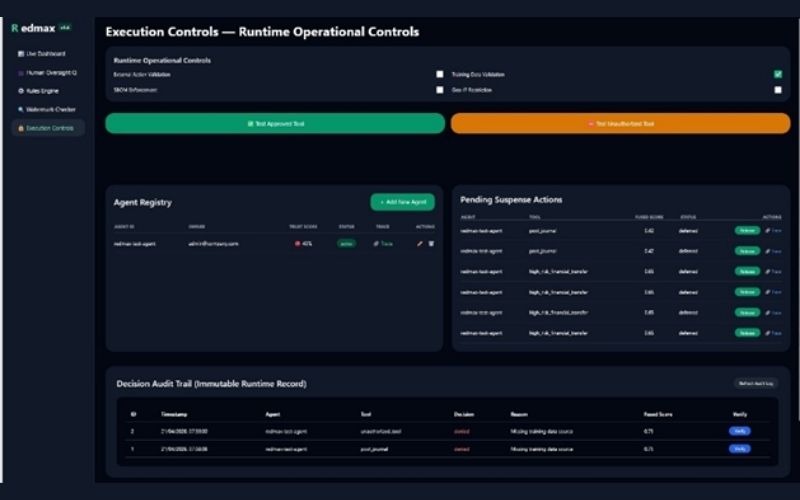Click the Decision Audit Trail heading
The height and width of the screenshot is (500, 800).
[211, 384]
